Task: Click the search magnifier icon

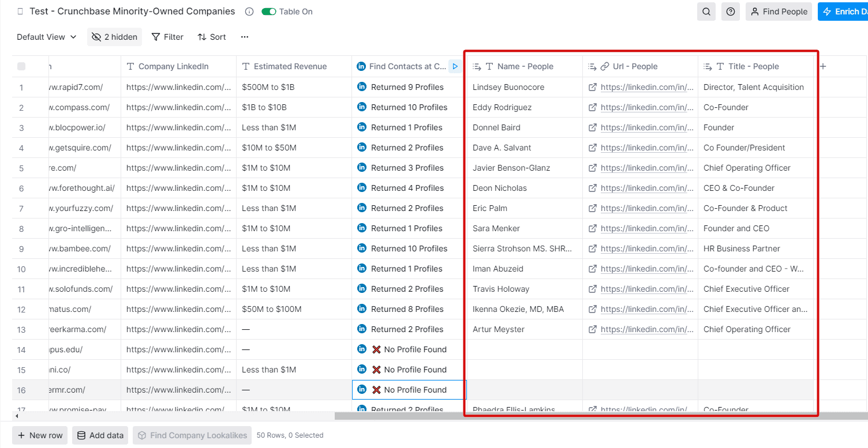Action: 706,12
